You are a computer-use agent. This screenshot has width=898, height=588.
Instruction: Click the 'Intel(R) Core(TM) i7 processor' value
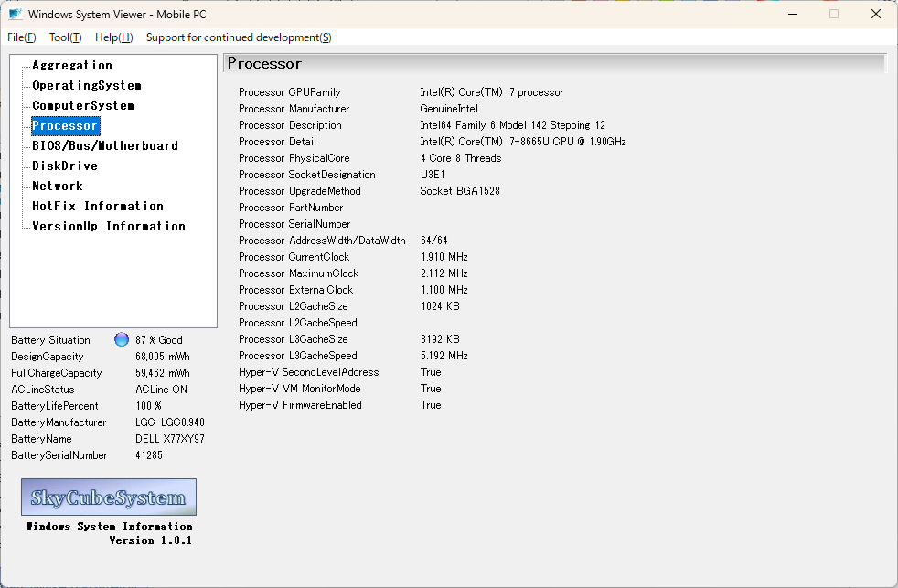pos(491,92)
